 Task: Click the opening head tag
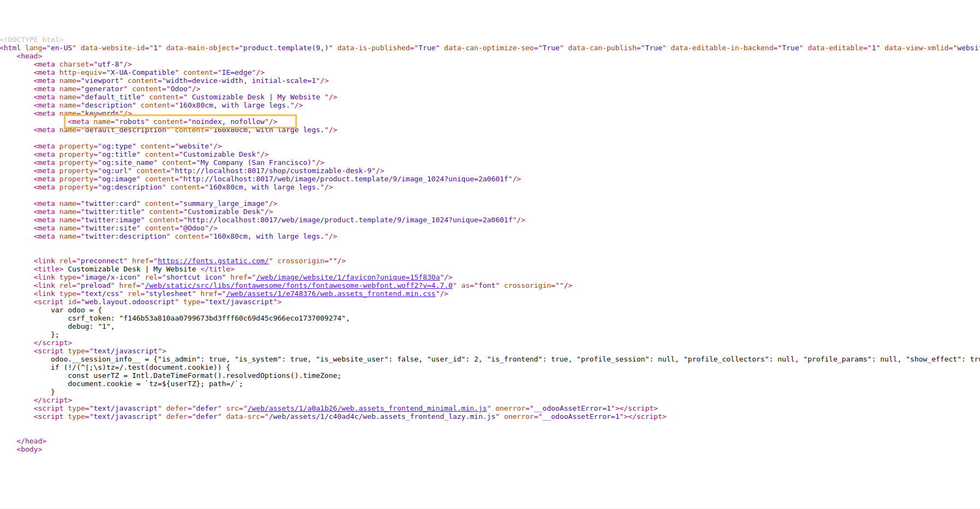(29, 56)
